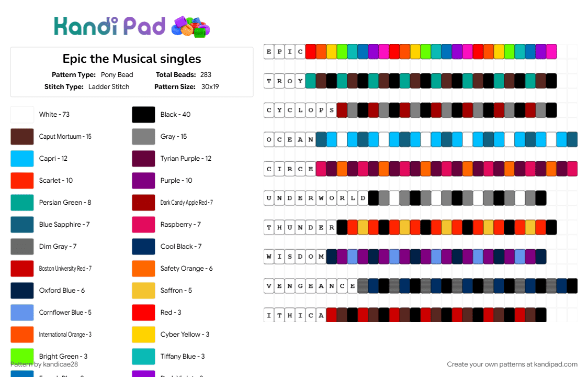
Task: Click the Ladder Stitch value
Action: pos(109,87)
